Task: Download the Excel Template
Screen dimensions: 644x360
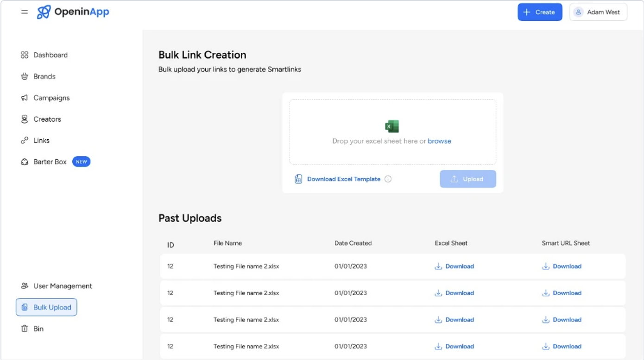Action: click(x=343, y=179)
